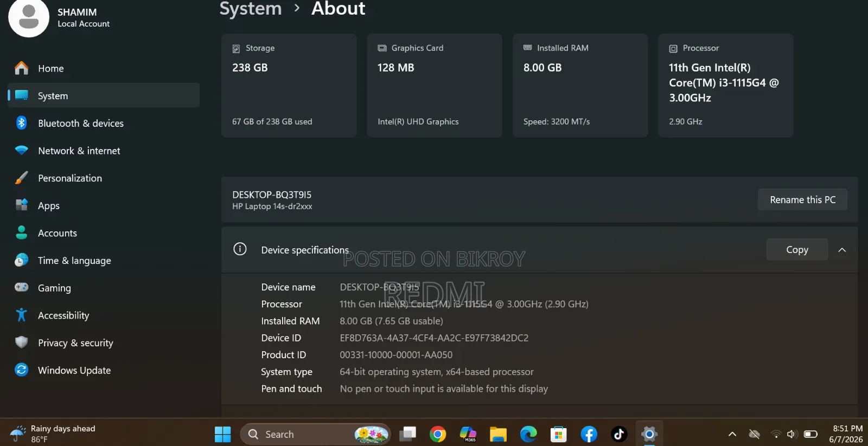Click Rename this PC button
Image resolution: width=868 pixels, height=446 pixels.
click(802, 200)
